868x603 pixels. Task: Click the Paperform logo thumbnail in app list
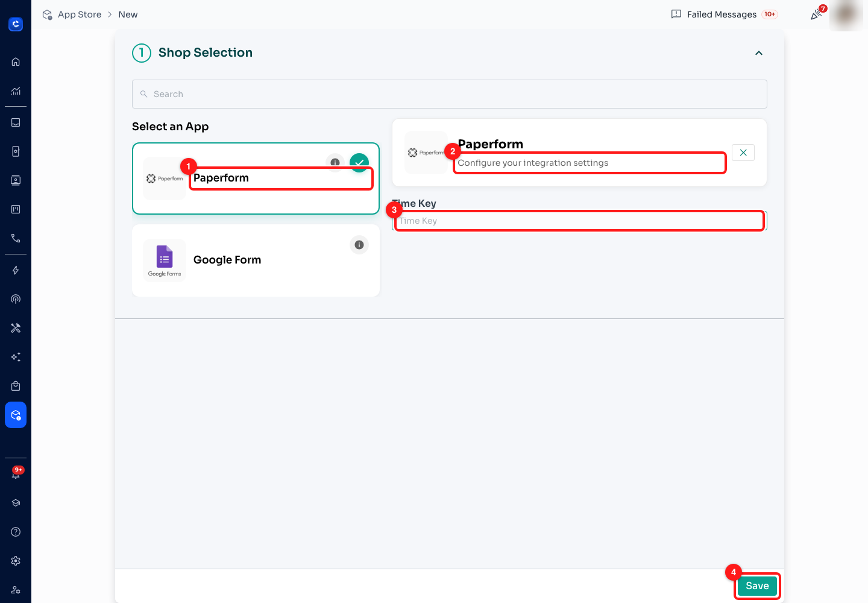165,178
